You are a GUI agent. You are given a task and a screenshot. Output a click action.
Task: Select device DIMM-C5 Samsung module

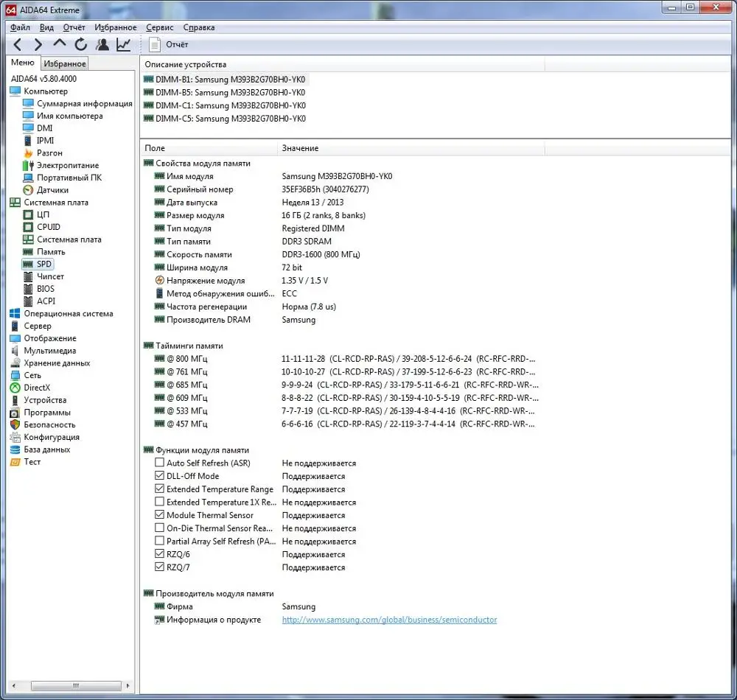[225, 119]
